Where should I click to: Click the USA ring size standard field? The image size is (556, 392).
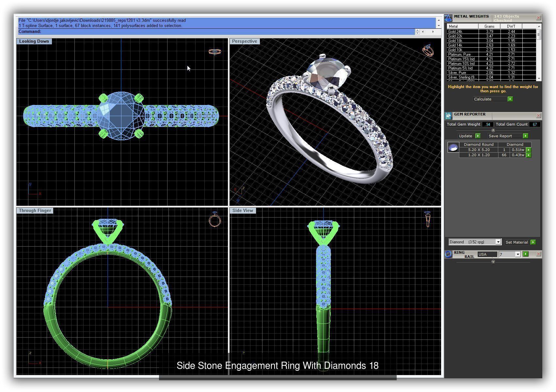(487, 254)
